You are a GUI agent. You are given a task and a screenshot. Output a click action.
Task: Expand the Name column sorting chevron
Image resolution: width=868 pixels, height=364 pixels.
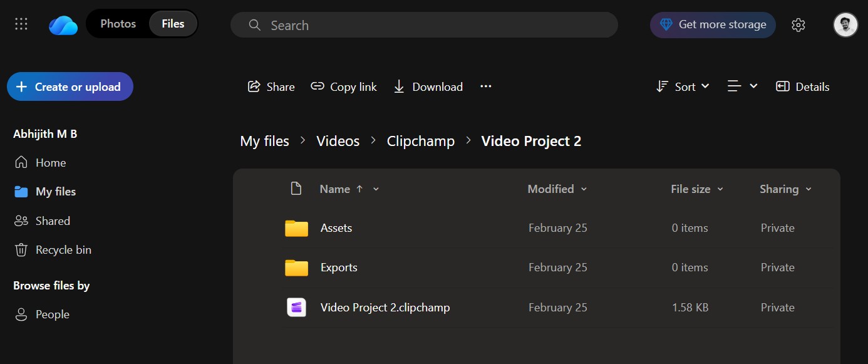click(376, 189)
